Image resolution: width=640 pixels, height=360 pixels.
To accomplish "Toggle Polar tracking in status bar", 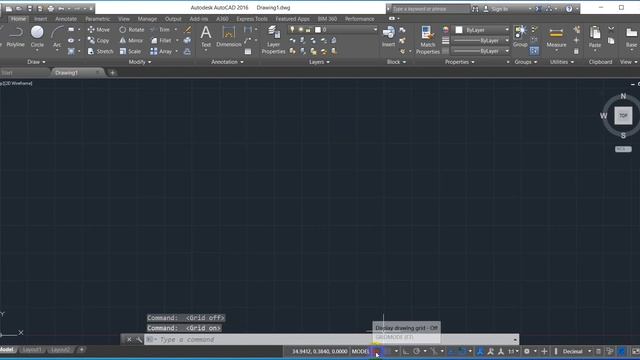I will 416,351.
